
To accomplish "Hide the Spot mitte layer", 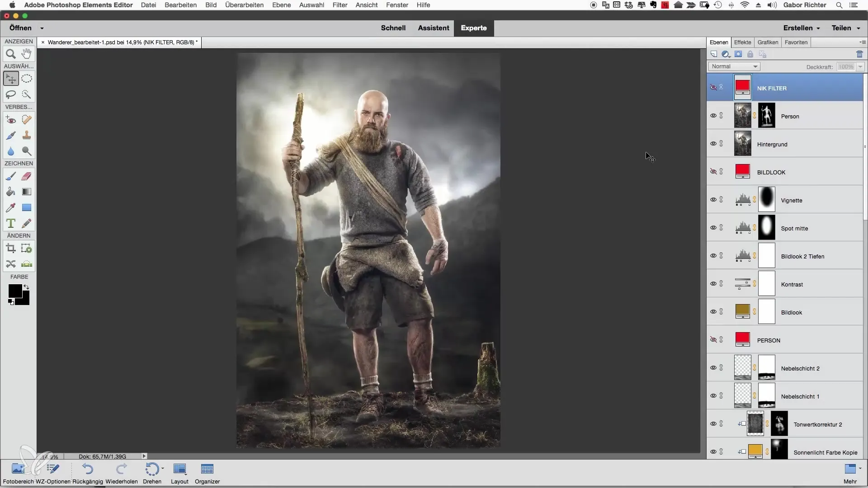I will point(713,228).
